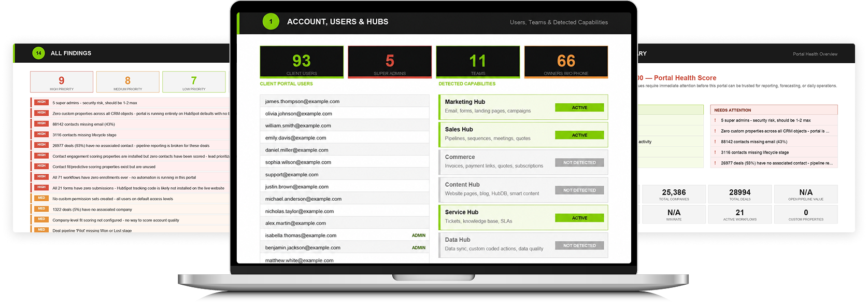
Task: Open 'Deal pipeline Pilot missing Won' finding
Action: 92,230
